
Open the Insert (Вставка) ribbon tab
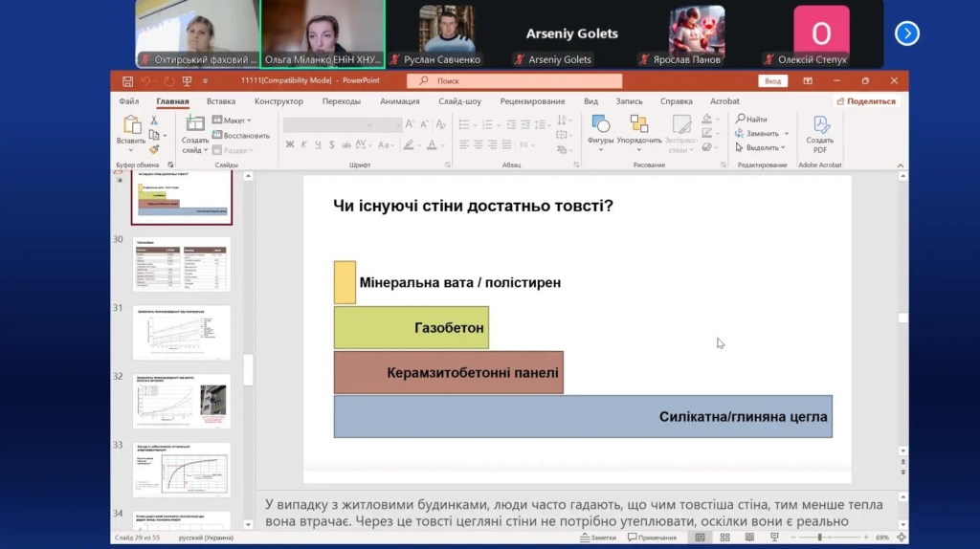tap(221, 101)
